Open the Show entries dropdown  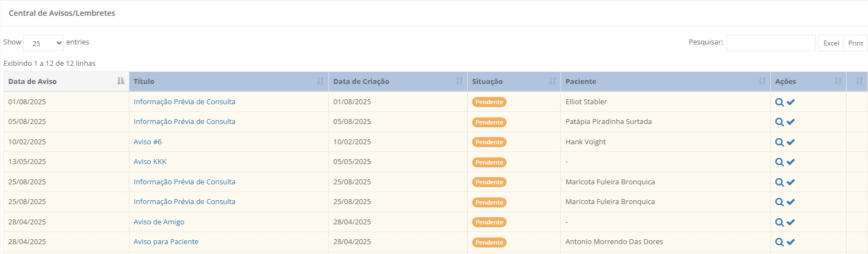coord(43,43)
